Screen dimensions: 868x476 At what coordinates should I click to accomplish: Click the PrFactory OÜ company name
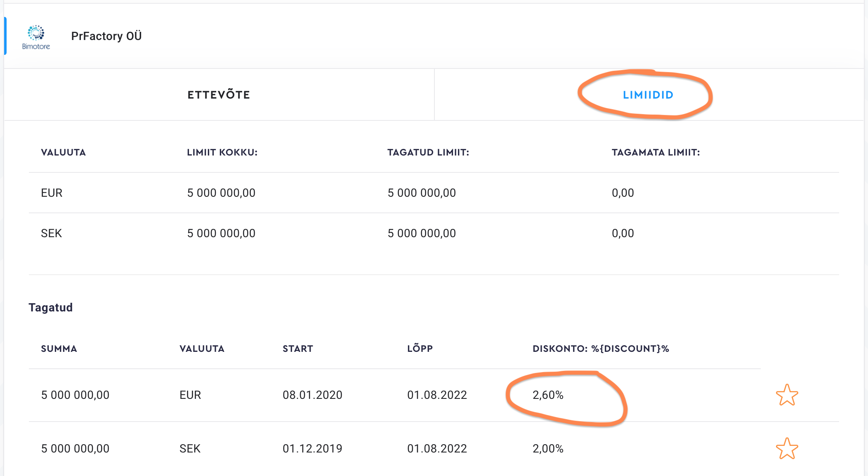point(106,36)
